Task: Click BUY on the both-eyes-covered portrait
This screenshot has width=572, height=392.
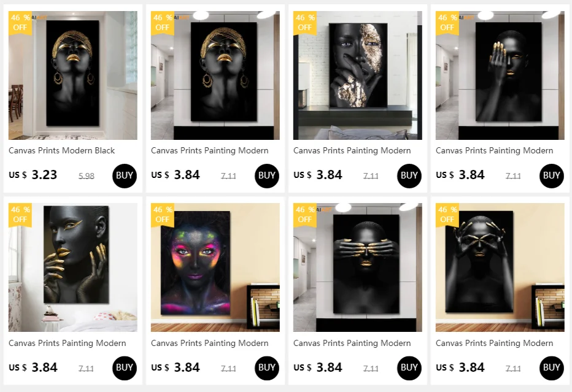Action: click(409, 368)
